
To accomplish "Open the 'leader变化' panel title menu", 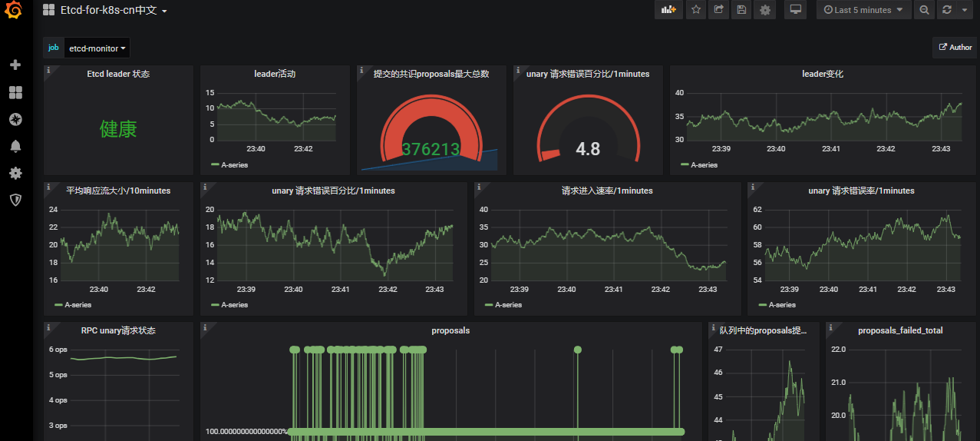I will pyautogui.click(x=823, y=74).
